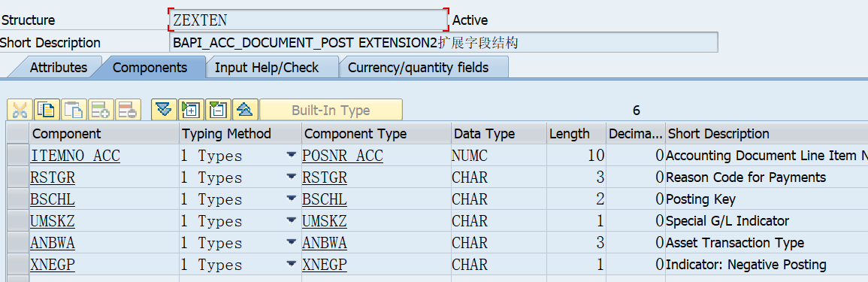
Task: Select the XNEGP row selector
Action: pos(18,264)
